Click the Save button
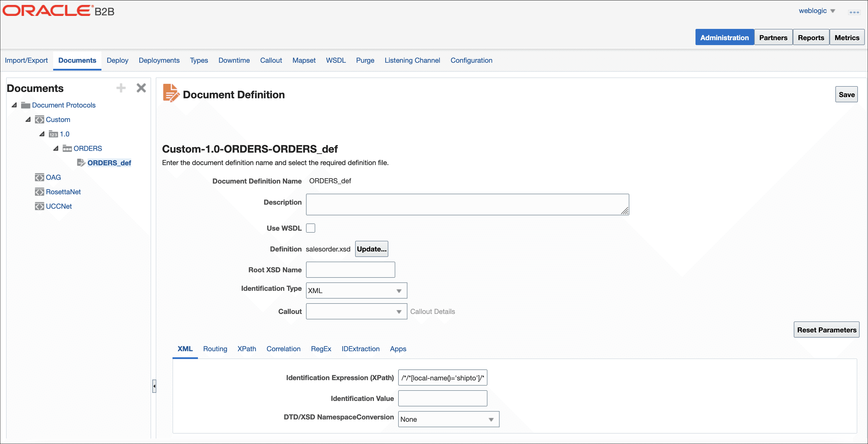 coord(846,95)
